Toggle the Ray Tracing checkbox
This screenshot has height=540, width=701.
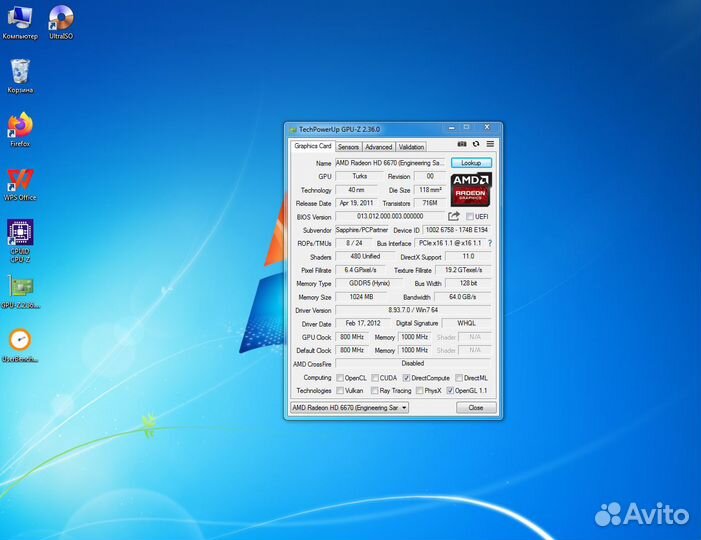point(375,391)
